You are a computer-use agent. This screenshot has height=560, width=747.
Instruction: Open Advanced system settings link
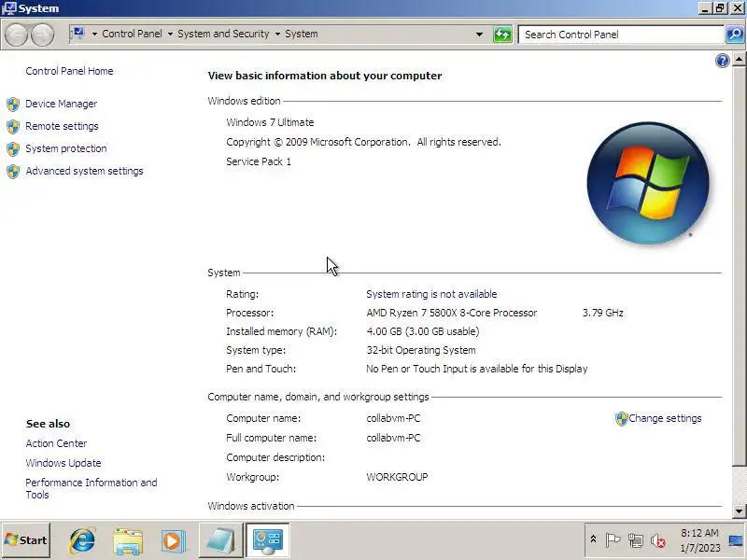point(84,171)
